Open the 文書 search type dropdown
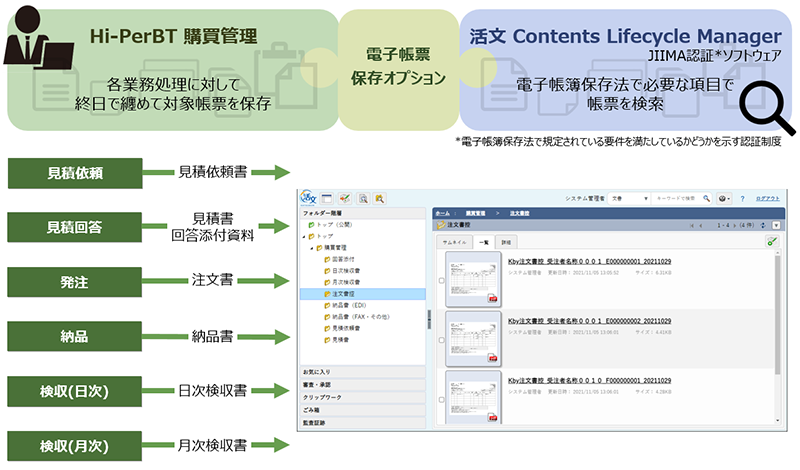The image size is (800, 470). (x=629, y=199)
